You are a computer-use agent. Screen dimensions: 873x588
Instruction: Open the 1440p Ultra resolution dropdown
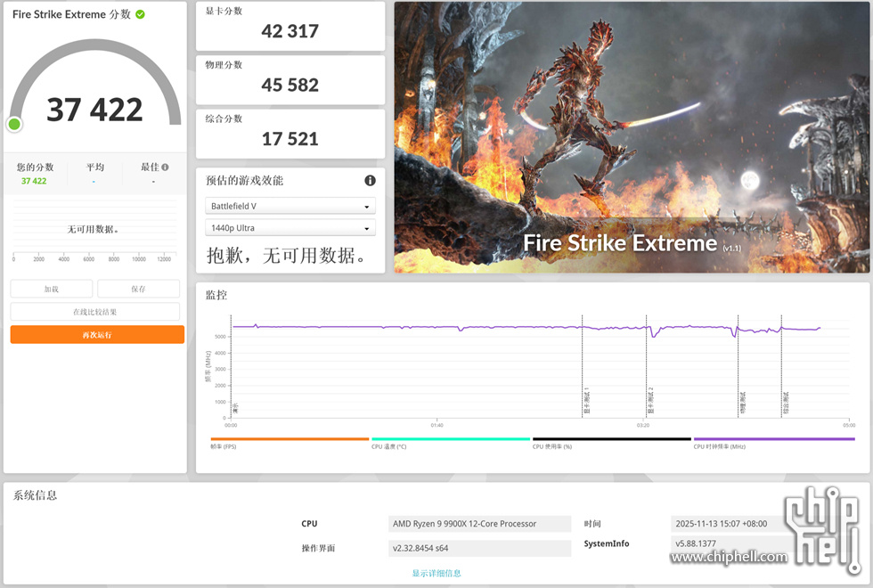pyautogui.click(x=290, y=228)
